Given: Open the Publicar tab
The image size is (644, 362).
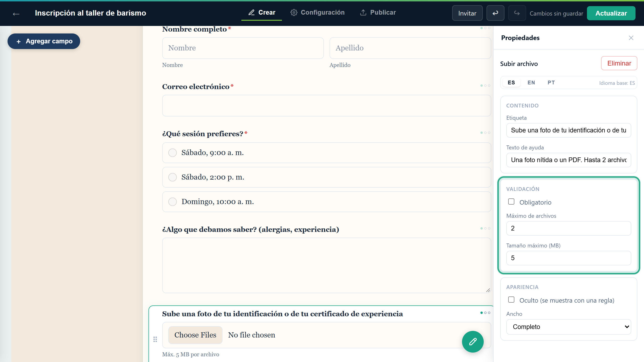Looking at the screenshot, I should (x=378, y=12).
